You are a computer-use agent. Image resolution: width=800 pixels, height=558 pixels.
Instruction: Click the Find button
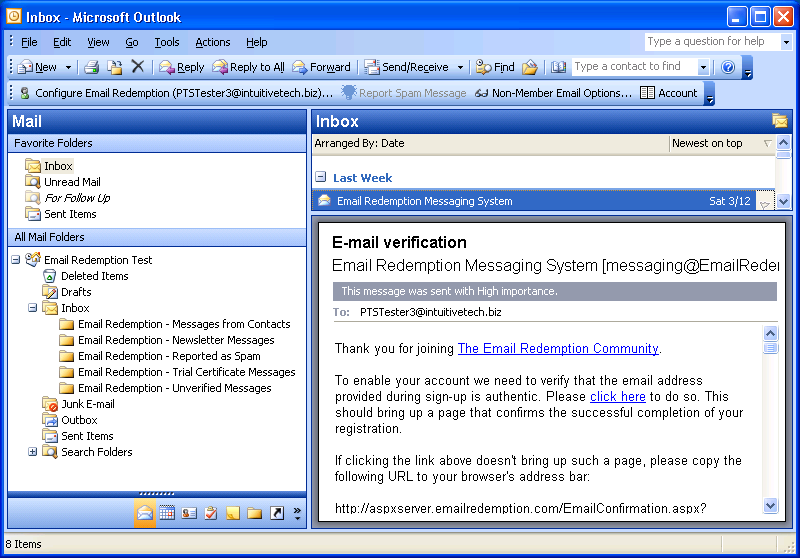click(x=495, y=67)
